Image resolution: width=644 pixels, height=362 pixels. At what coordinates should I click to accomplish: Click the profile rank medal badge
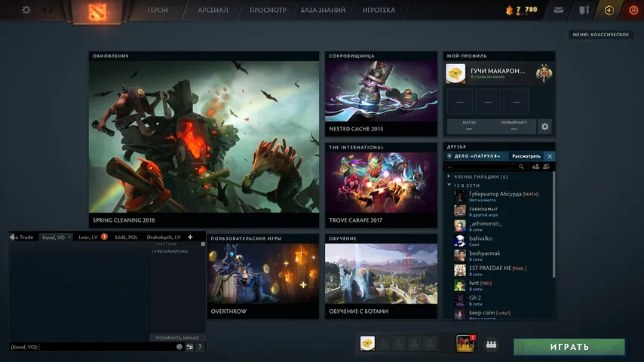pos(544,74)
